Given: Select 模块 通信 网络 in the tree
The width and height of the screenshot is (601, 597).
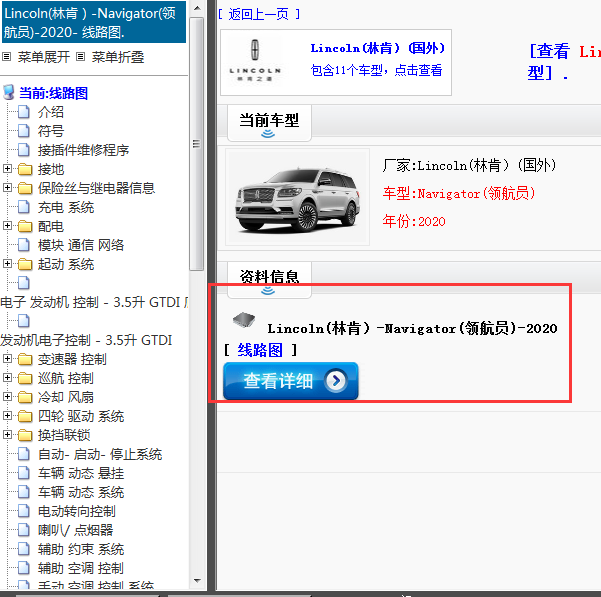Looking at the screenshot, I should [81, 245].
